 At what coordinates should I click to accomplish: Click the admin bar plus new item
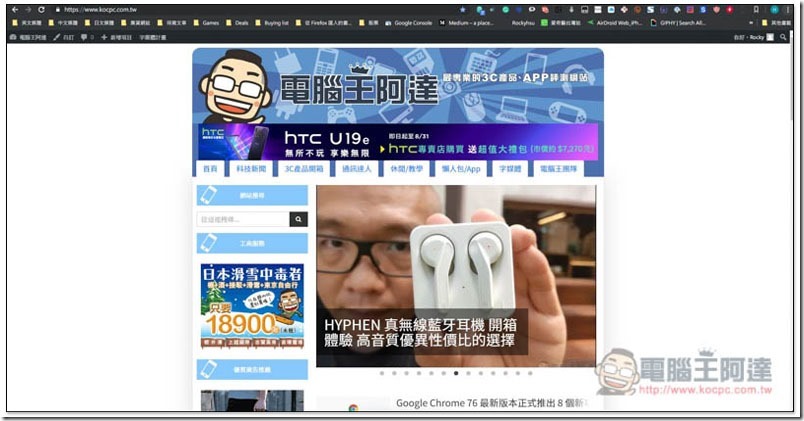click(x=116, y=37)
